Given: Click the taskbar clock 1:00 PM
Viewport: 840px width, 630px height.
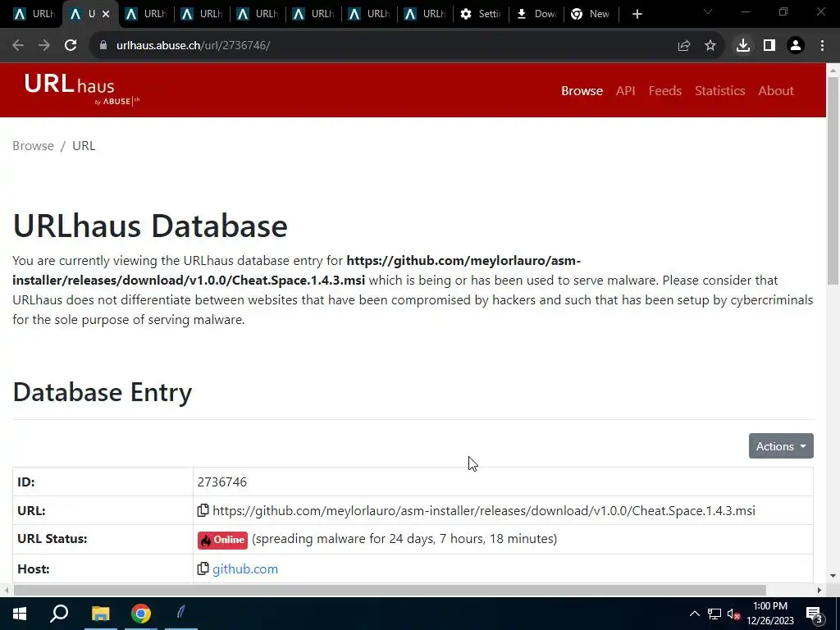Looking at the screenshot, I should pyautogui.click(x=769, y=606).
